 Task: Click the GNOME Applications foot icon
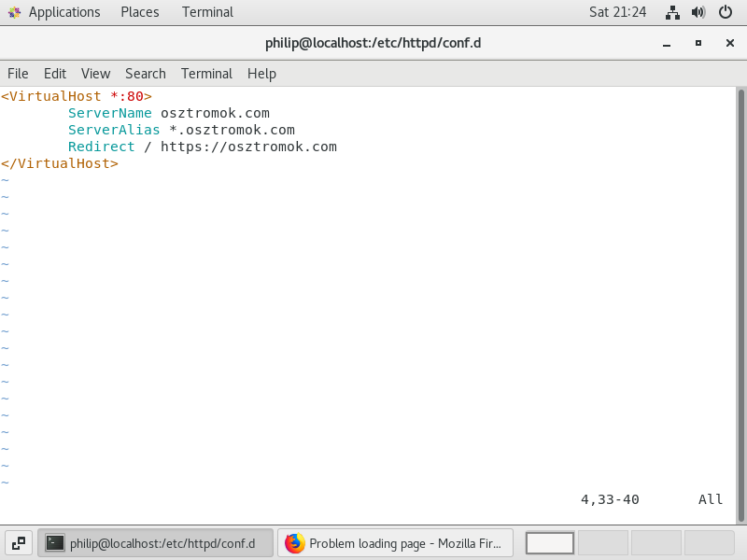coord(14,12)
